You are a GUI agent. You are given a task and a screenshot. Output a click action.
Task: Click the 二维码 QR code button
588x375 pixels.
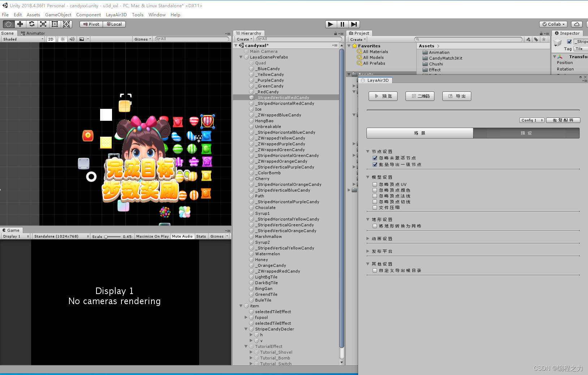(x=420, y=96)
